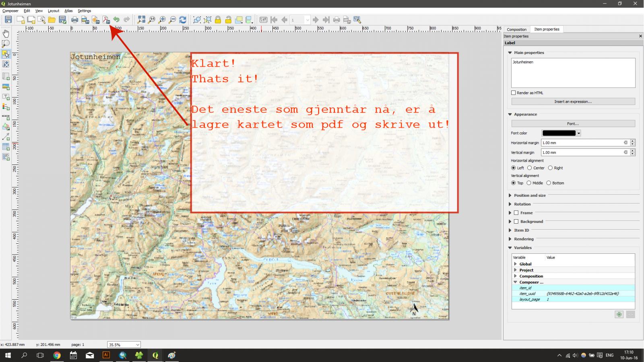Screen dimensions: 644x362
Task: Open the Atlas menu
Action: point(68,11)
